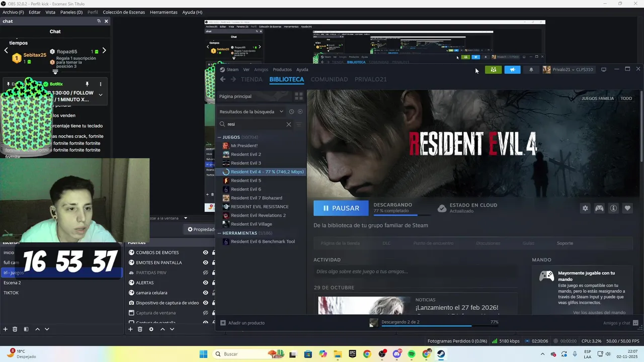Remove selected source trash icon in Fuentes
Image resolution: width=644 pixels, height=362 pixels.
click(x=140, y=329)
